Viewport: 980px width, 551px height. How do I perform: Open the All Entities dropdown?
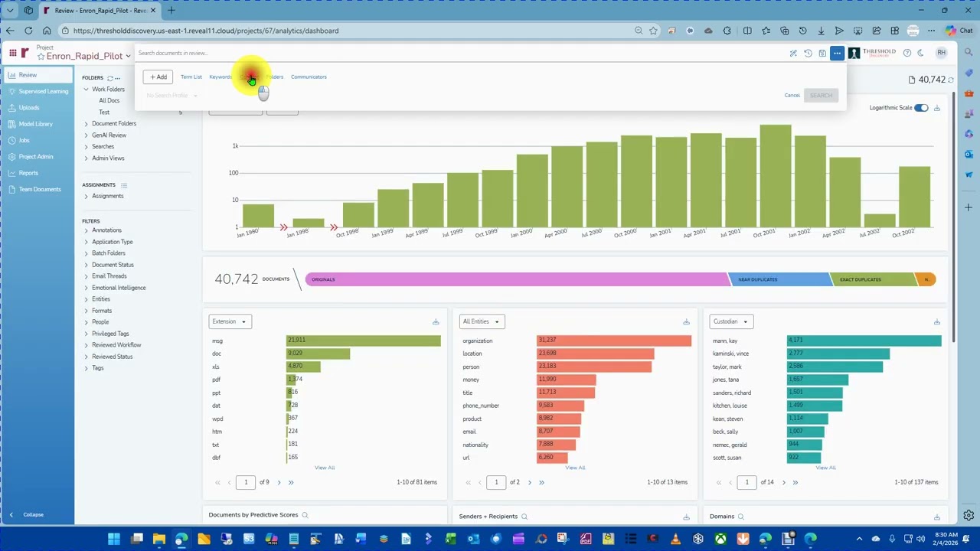(x=481, y=321)
